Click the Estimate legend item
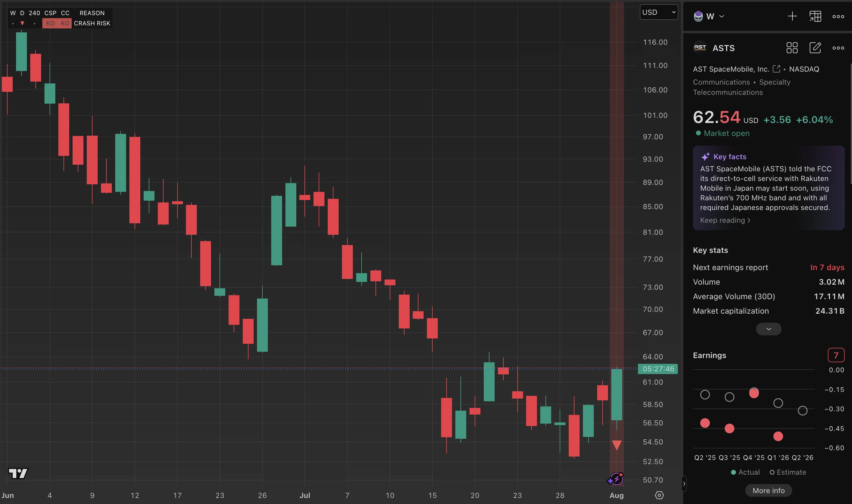Screen dimensions: 852x504 (x=788, y=472)
